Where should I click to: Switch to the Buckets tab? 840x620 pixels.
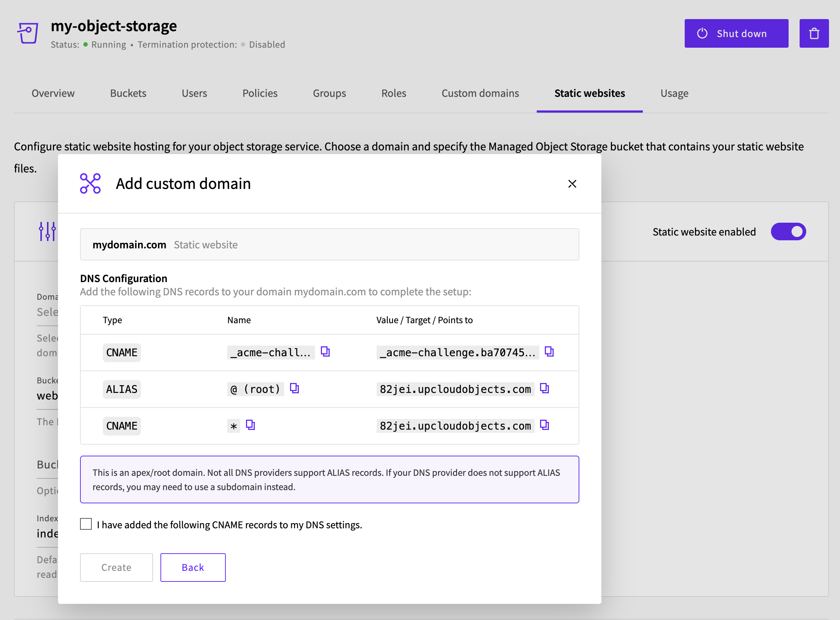(128, 93)
